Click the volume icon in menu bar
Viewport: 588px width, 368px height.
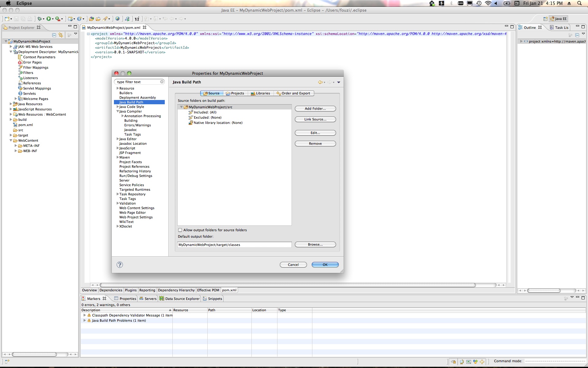click(496, 3)
